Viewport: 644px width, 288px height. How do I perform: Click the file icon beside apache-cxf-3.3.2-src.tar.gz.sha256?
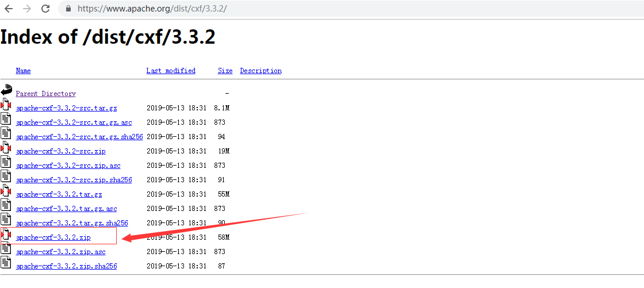pyautogui.click(x=6, y=133)
